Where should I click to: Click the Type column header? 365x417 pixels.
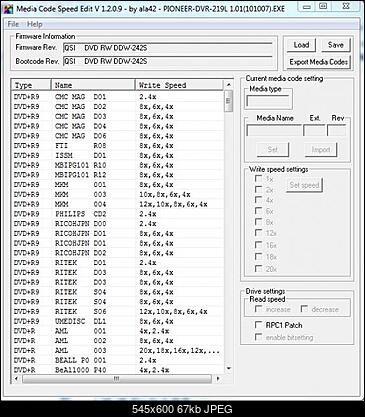(x=31, y=85)
